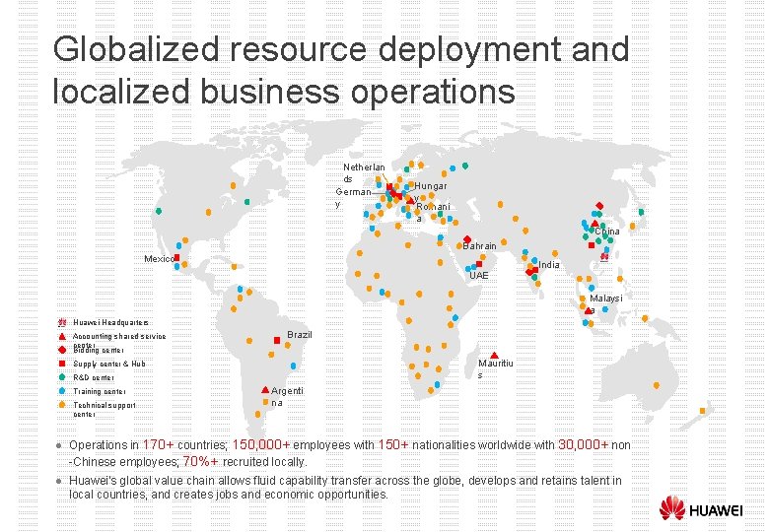Click the orange marker in central Canada
This screenshot has height=532, width=769.
[x=234, y=185]
